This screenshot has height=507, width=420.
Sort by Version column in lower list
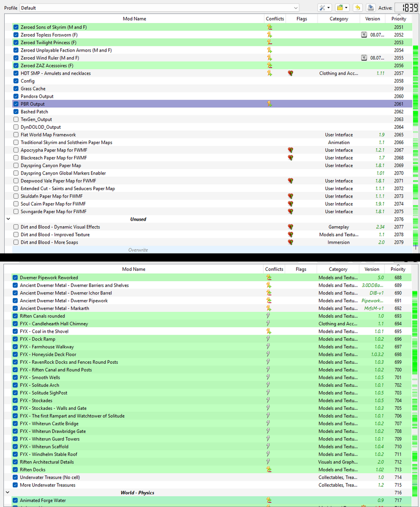coord(372,269)
